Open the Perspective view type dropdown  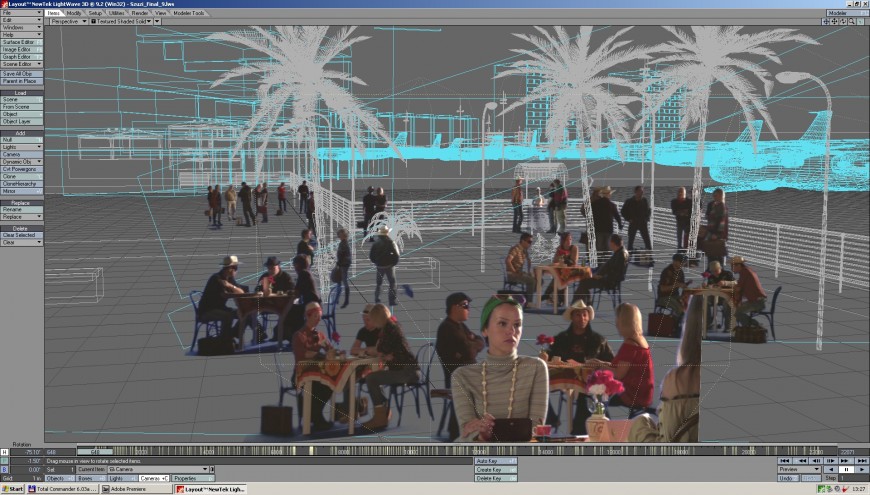pyautogui.click(x=66, y=21)
